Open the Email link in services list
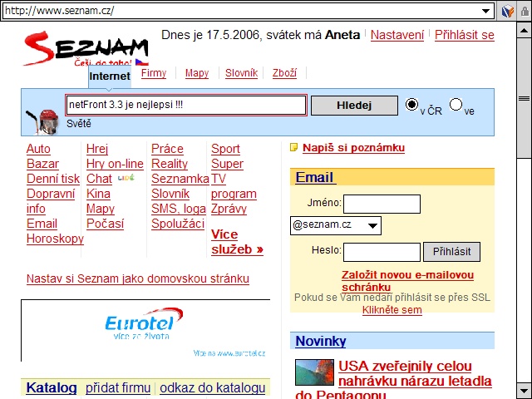The image size is (532, 399). click(x=42, y=224)
